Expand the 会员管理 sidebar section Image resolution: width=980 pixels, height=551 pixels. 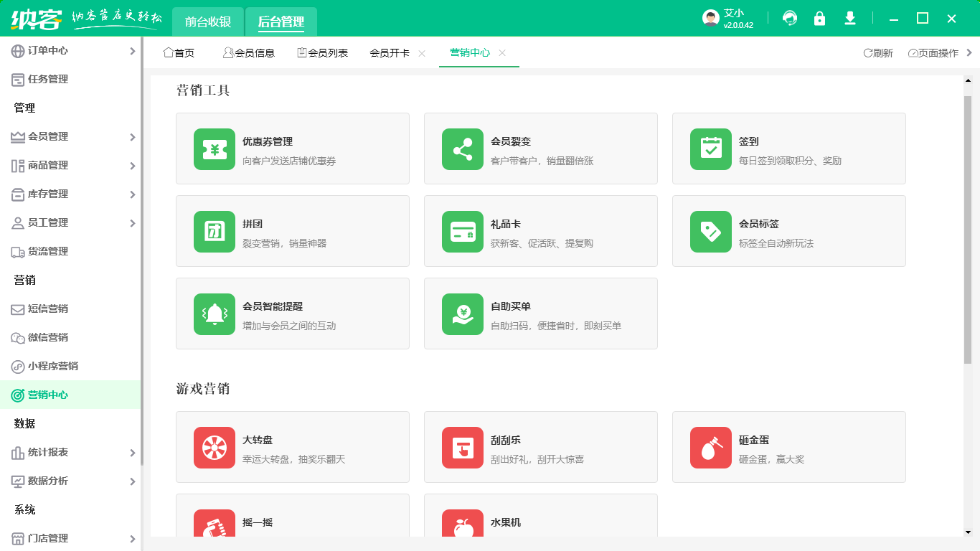click(72, 136)
